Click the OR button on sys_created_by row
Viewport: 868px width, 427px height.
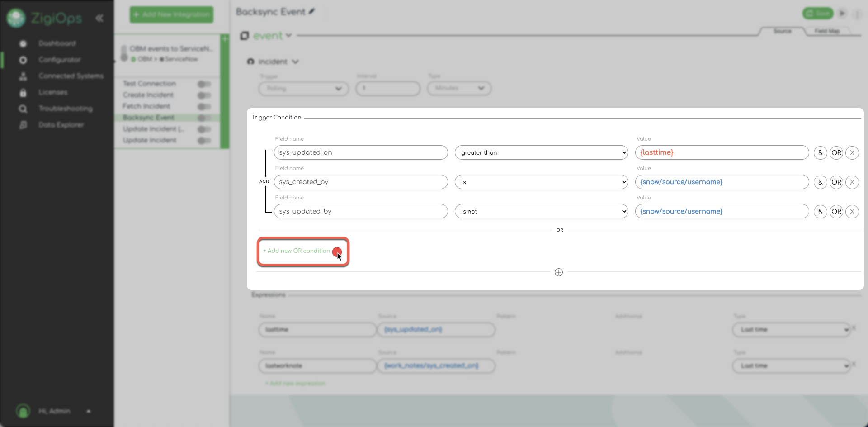pos(836,182)
